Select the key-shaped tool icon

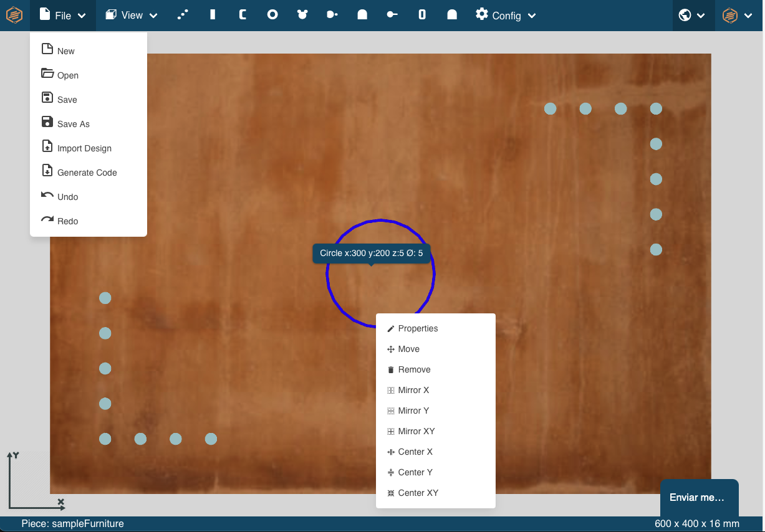point(392,15)
